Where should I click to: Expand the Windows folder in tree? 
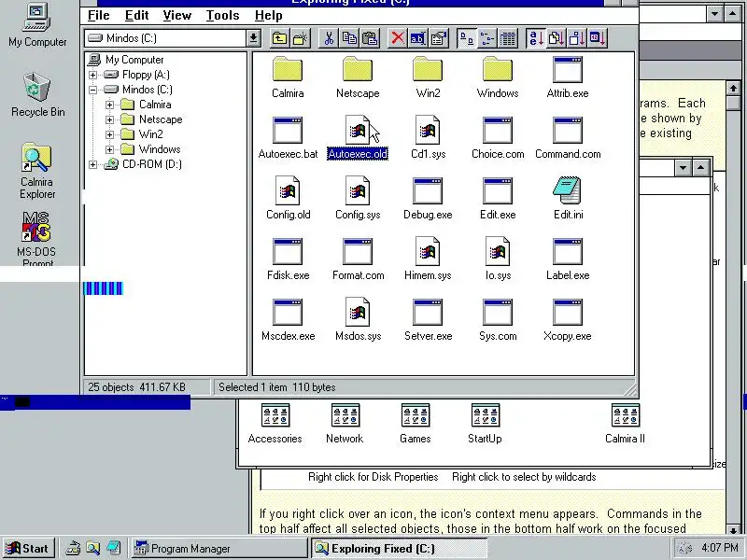pos(110,149)
